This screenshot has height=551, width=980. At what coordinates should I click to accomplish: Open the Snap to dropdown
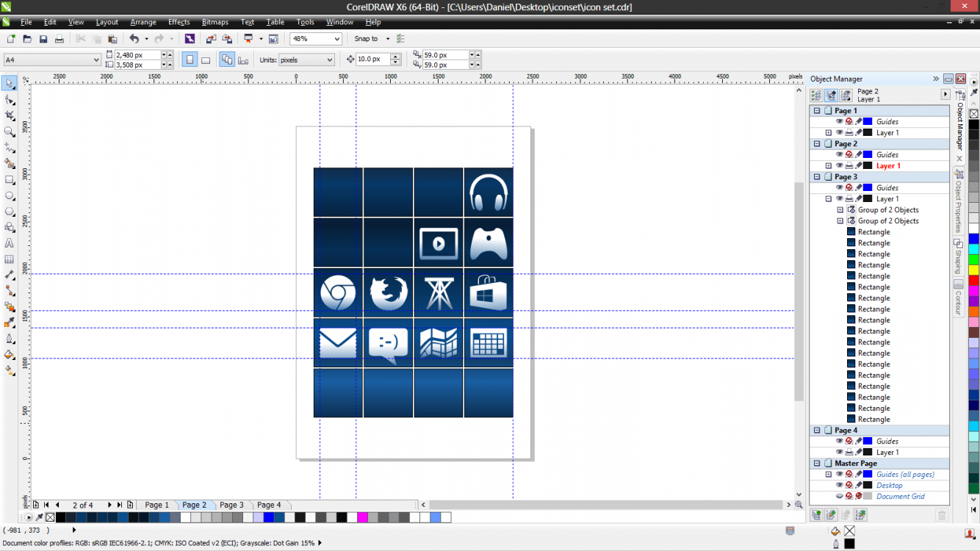388,39
